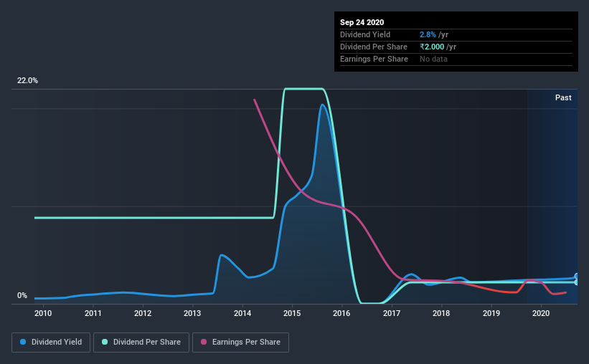Viewport: 589px width, 364px height.
Task: Select the 2015 label on the x-axis
Action: 292,313
